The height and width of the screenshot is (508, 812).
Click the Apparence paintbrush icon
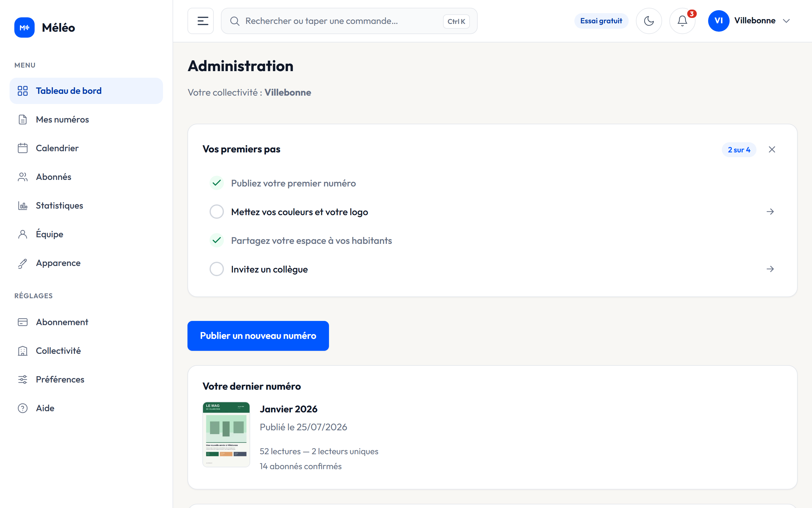click(x=22, y=263)
